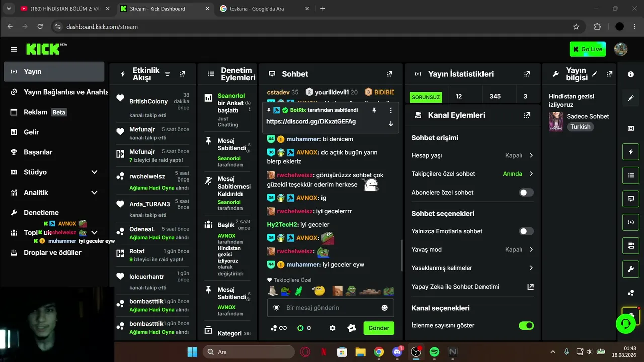Open Yavaş mod setting

(x=472, y=249)
